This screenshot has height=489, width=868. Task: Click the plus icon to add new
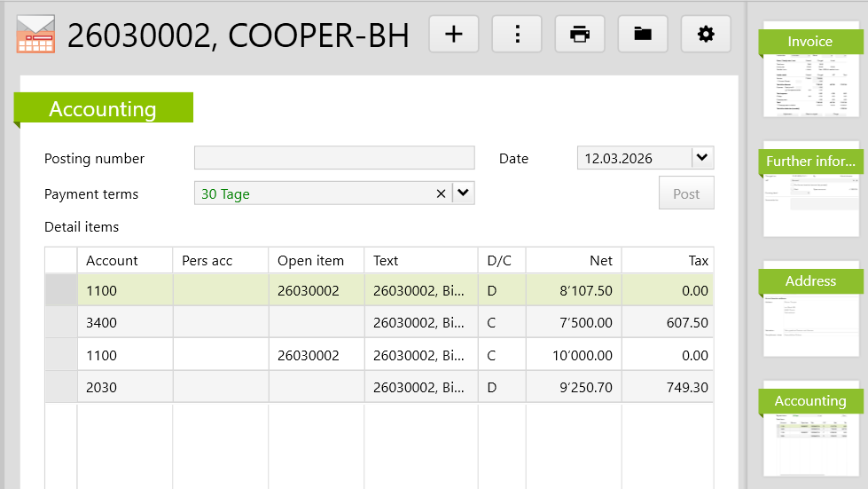tap(453, 35)
